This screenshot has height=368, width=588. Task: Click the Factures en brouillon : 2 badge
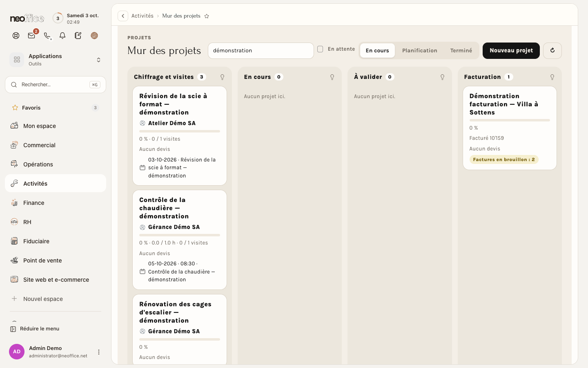tap(504, 159)
